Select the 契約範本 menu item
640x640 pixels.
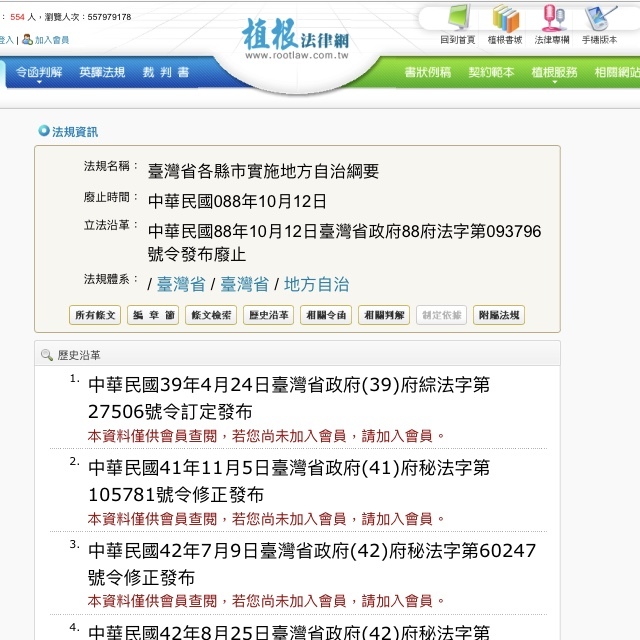491,73
